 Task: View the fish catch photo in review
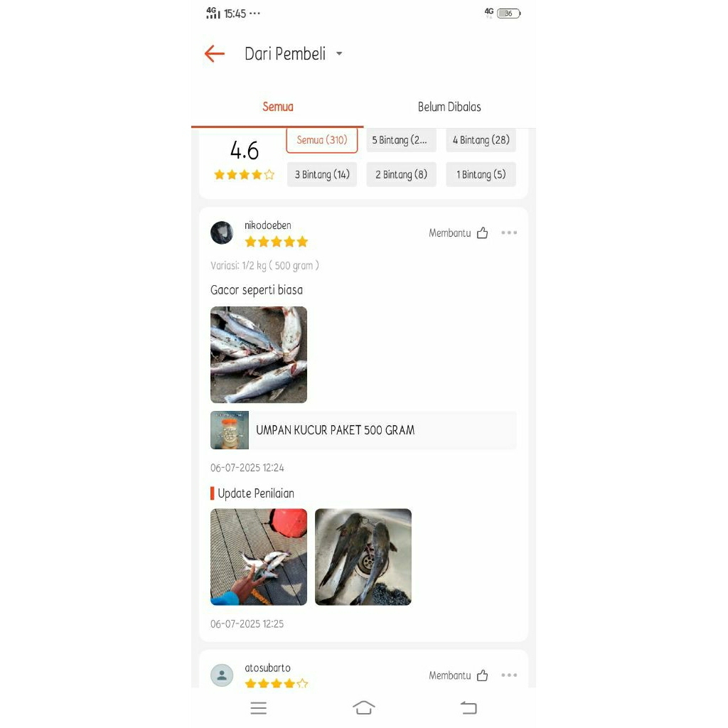click(x=259, y=355)
